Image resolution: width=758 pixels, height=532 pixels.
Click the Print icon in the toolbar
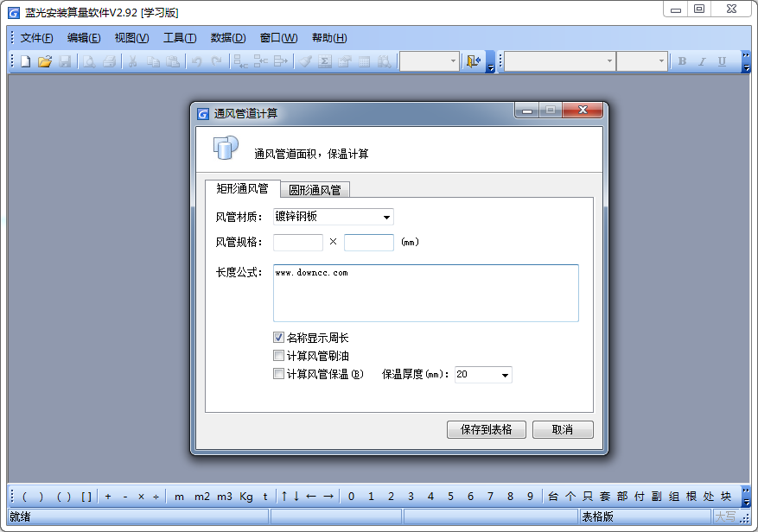(x=109, y=61)
